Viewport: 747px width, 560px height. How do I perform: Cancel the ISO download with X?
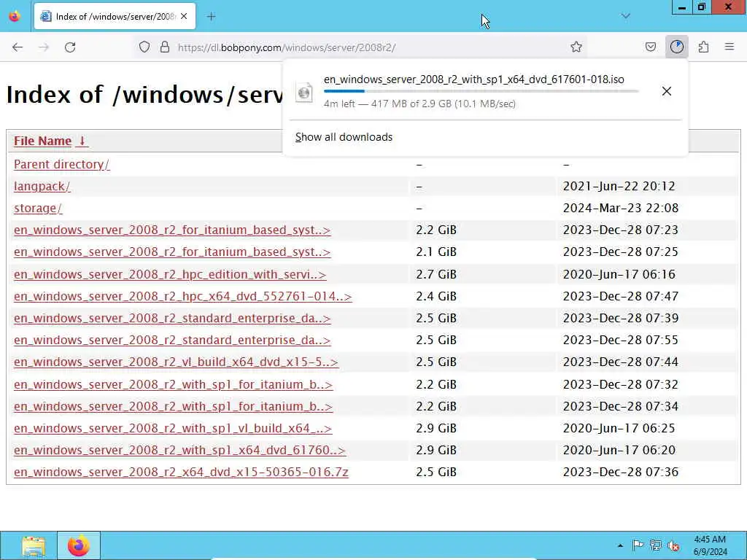tap(667, 91)
